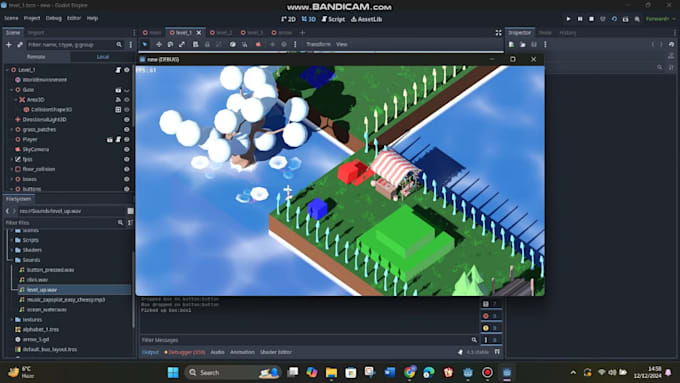Click Area3D signals connection icon

point(118,100)
